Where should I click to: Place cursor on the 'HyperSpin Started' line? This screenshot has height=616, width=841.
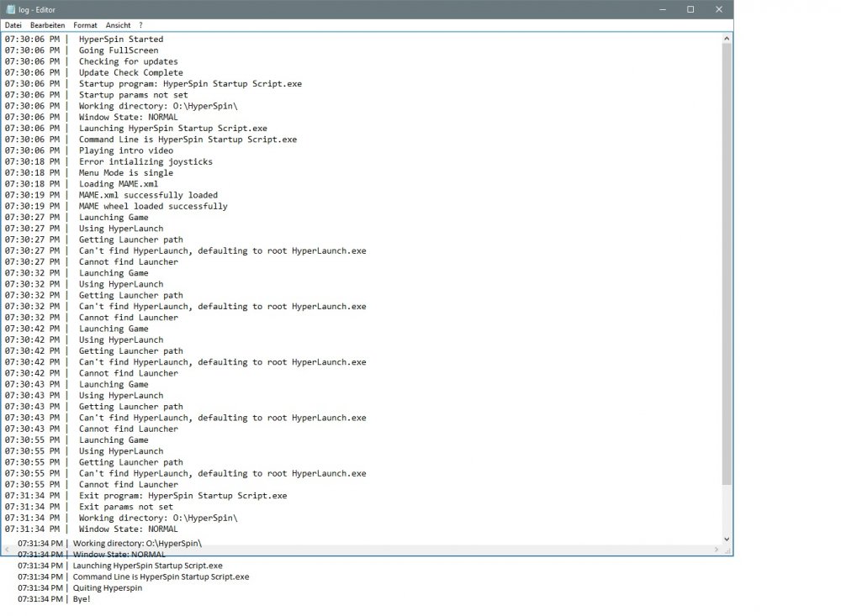tap(121, 39)
